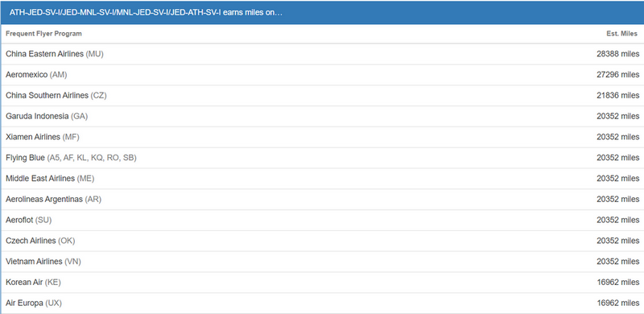Click the 27296 miles value
The height and width of the screenshot is (314, 644).
[x=617, y=75]
